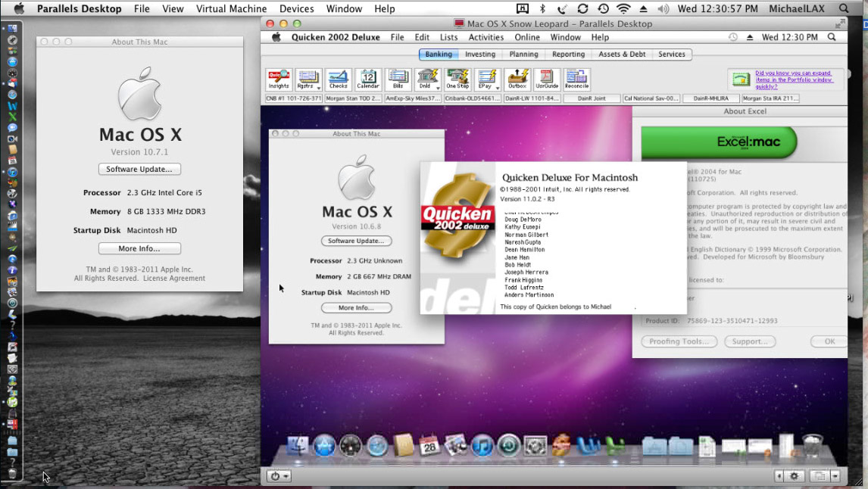This screenshot has height=489, width=868.
Task: Click the Reconcile toolbar icon
Action: coord(576,79)
